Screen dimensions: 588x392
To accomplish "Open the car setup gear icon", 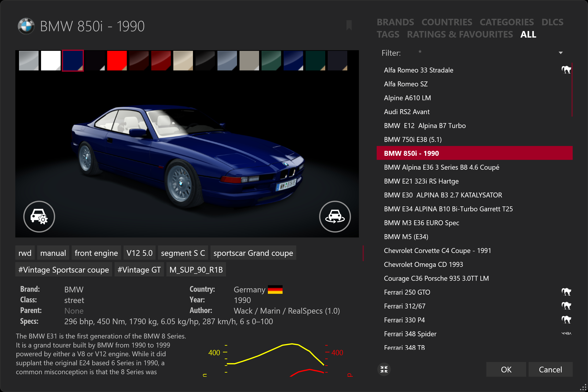I will click(39, 216).
